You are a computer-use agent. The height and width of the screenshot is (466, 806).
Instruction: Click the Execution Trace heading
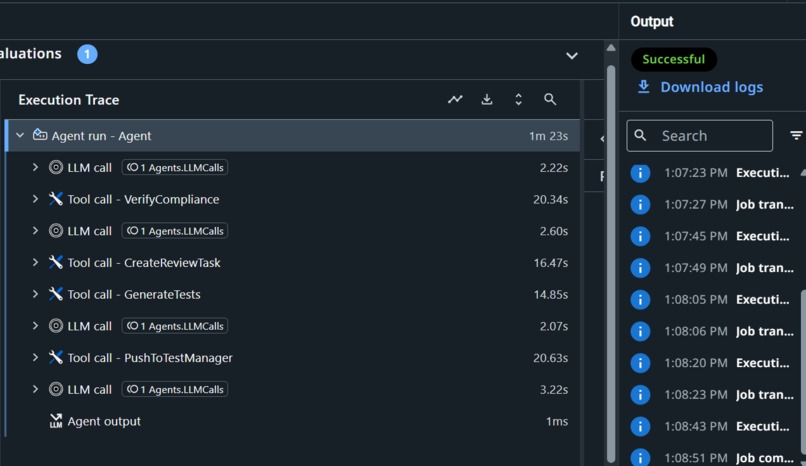tap(69, 100)
